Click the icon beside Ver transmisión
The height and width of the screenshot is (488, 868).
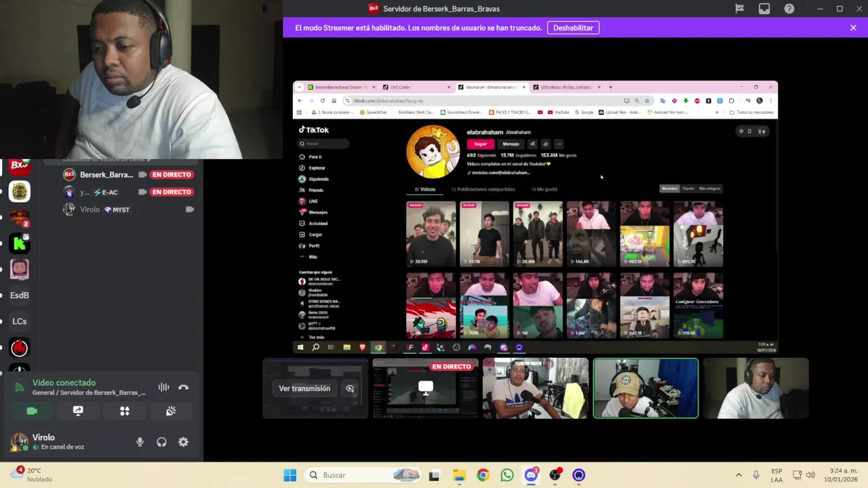[350, 388]
